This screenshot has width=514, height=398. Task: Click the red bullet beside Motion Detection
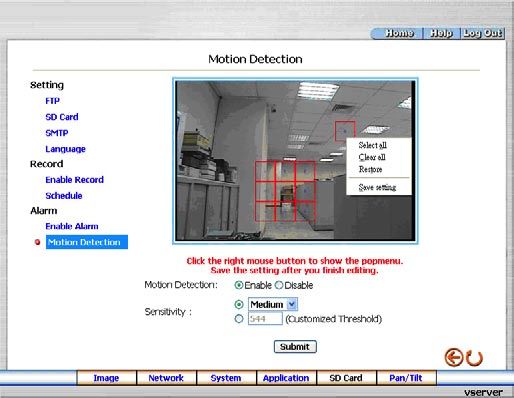click(37, 242)
